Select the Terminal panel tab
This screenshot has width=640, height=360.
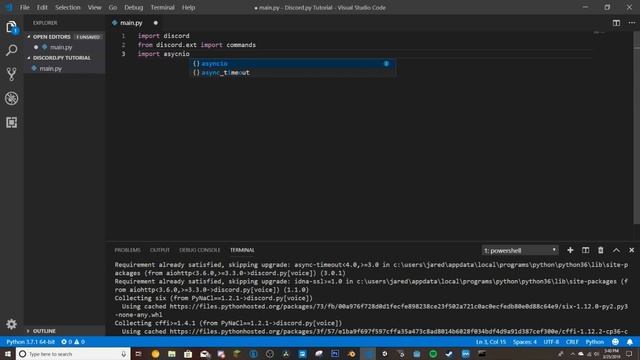point(242,250)
